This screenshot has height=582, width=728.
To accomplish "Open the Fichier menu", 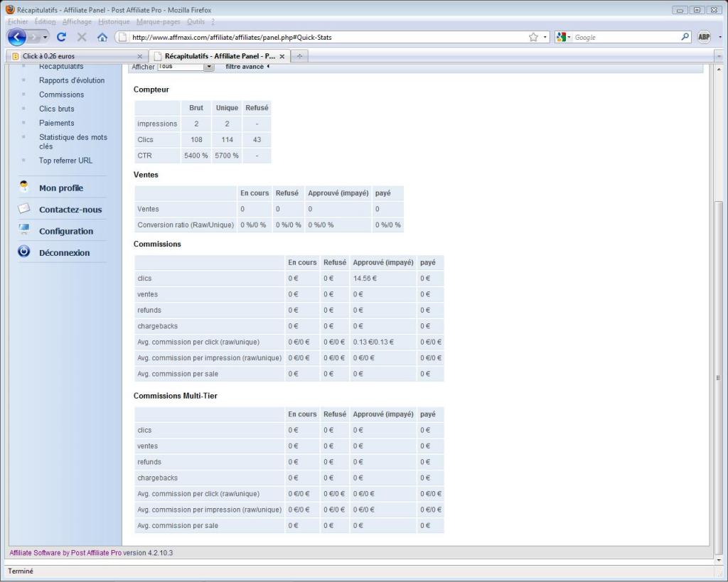I will [x=18, y=21].
